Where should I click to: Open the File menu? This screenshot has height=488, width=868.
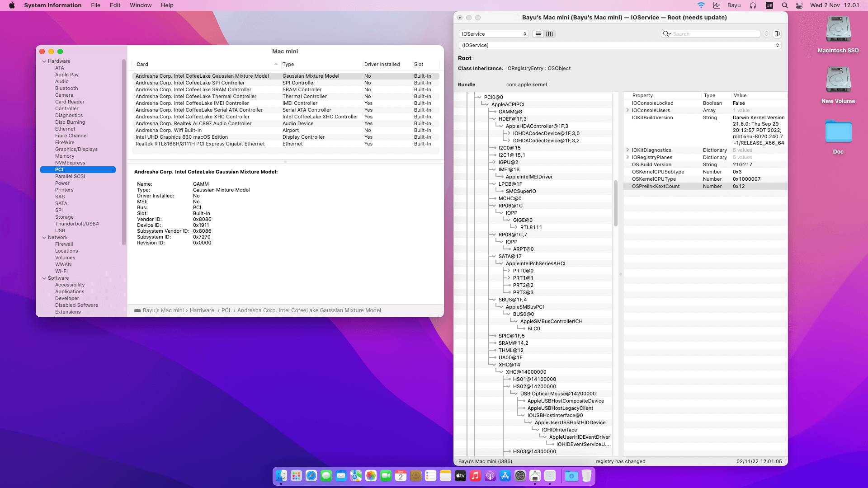[x=95, y=5]
